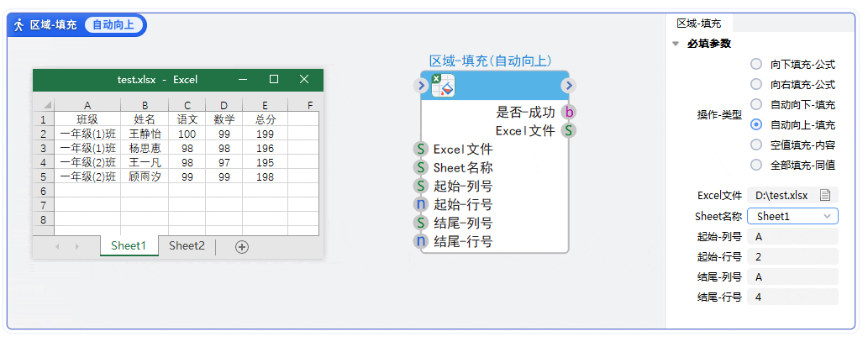Select row 8 header in Excel
The width and height of the screenshot is (868, 342).
pos(43,219)
